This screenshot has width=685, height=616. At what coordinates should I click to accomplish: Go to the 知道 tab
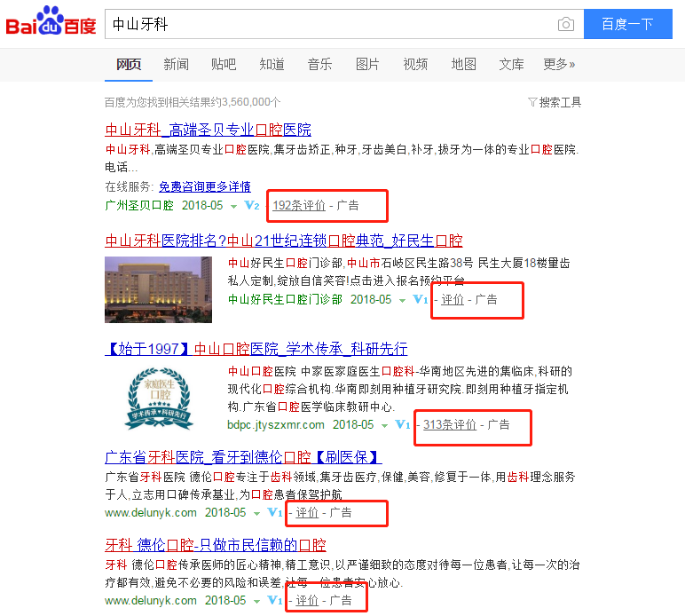tap(272, 64)
